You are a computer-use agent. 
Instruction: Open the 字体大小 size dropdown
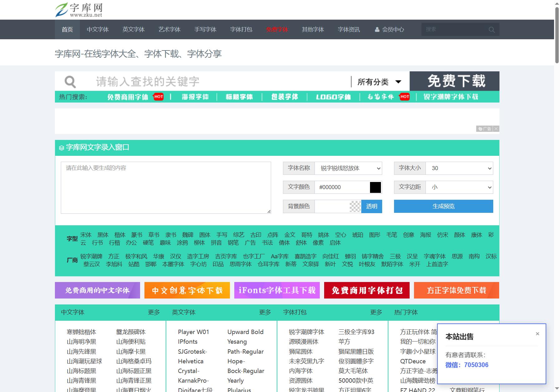coord(459,168)
